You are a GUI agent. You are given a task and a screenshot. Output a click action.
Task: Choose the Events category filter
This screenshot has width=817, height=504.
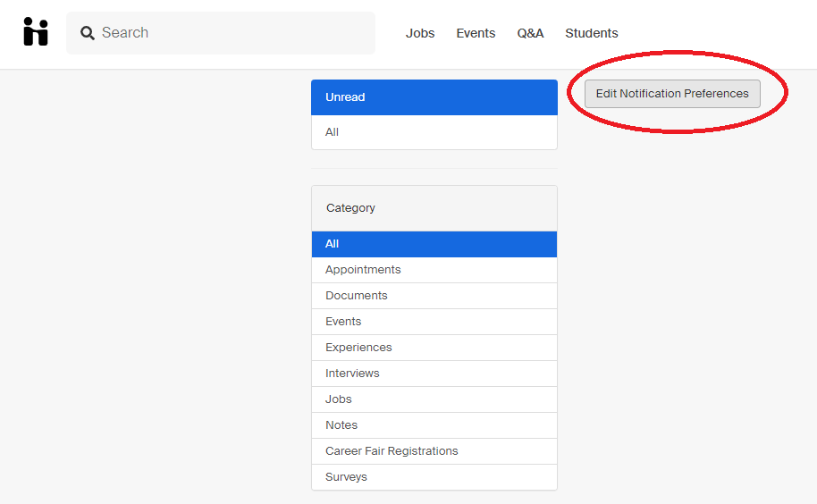(x=434, y=322)
